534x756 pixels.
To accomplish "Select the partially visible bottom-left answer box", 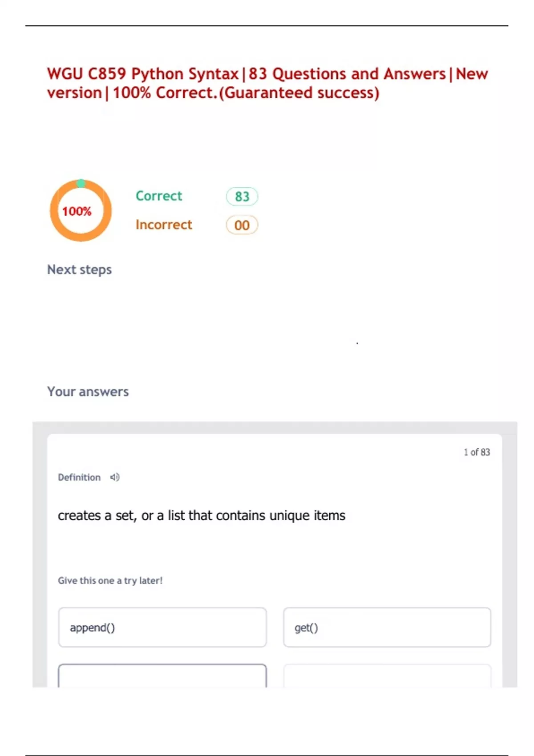I will pos(162,676).
